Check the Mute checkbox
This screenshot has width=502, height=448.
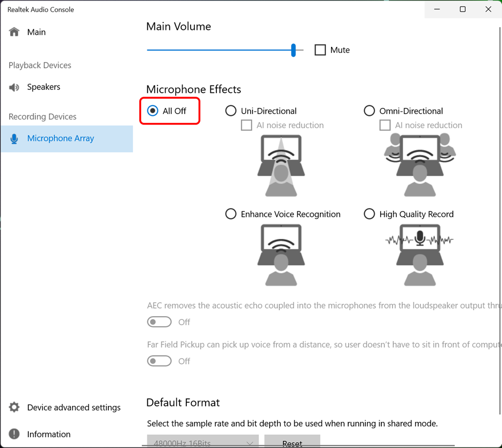(x=320, y=50)
